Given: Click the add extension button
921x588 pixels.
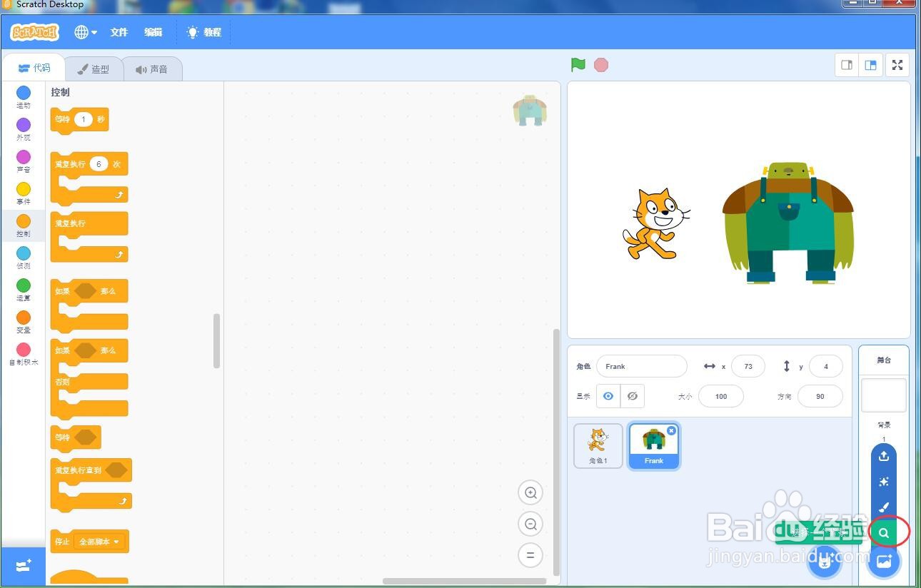Looking at the screenshot, I should [23, 567].
